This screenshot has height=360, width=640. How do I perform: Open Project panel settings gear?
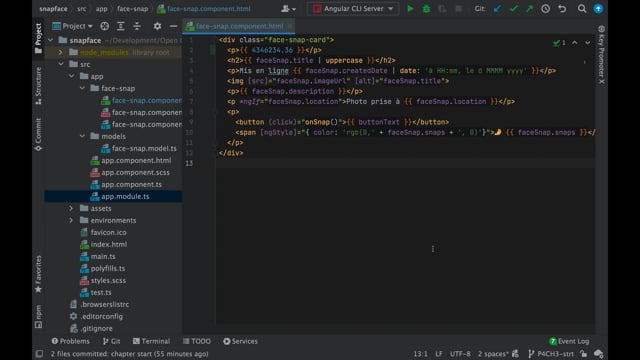point(157,26)
